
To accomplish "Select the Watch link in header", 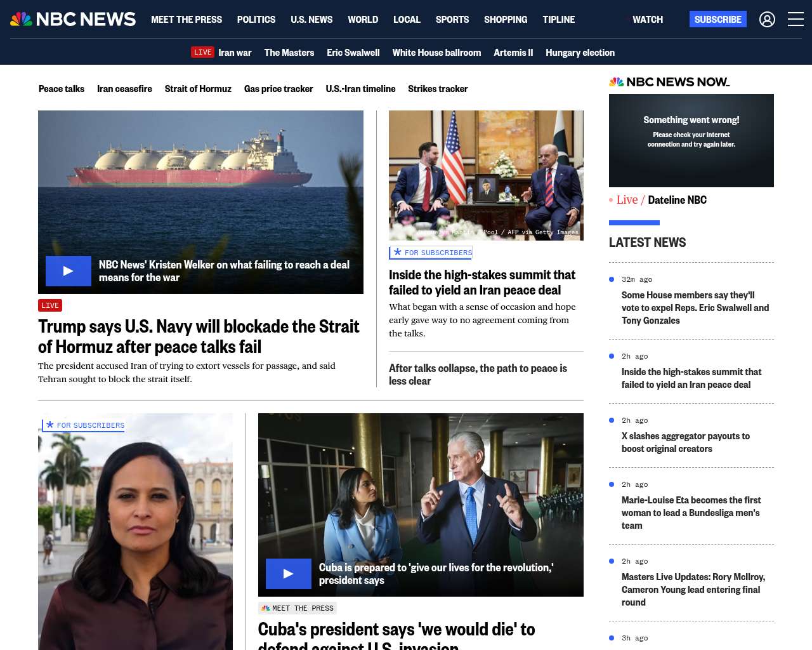I will pos(648,20).
